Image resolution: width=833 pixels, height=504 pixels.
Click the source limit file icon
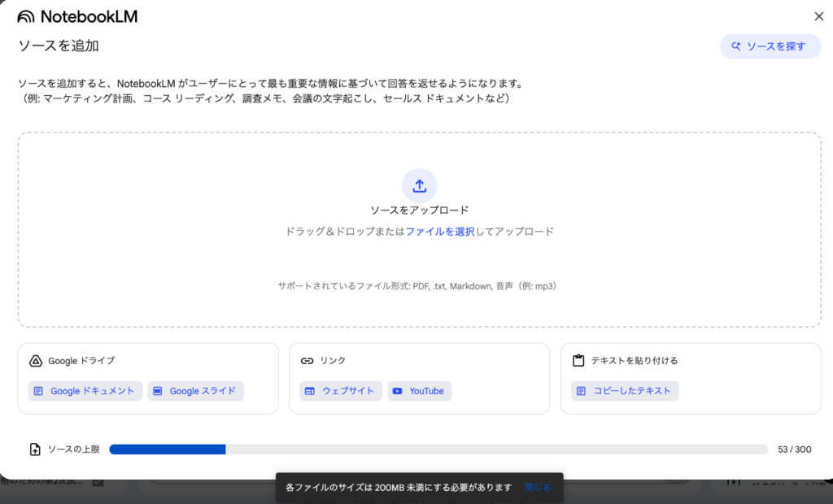click(35, 450)
